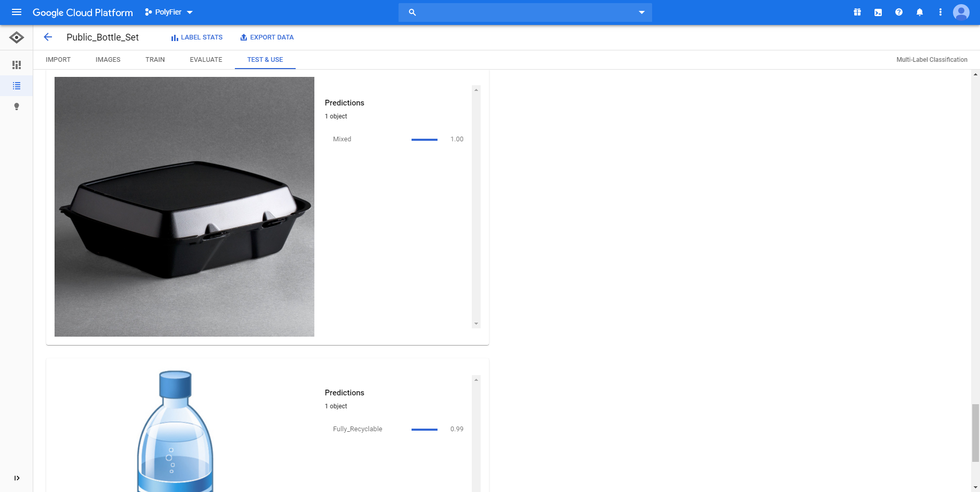The image size is (980, 492).
Task: Expand the left sidebar with chevron
Action: click(x=17, y=478)
